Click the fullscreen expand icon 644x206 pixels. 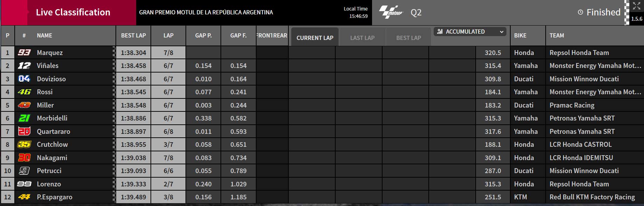click(x=636, y=6)
